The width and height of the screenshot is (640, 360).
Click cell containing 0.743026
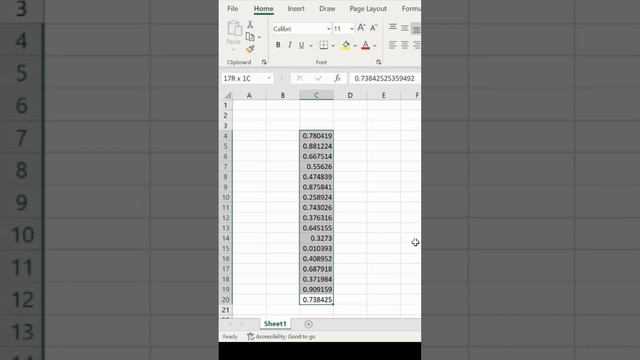316,208
